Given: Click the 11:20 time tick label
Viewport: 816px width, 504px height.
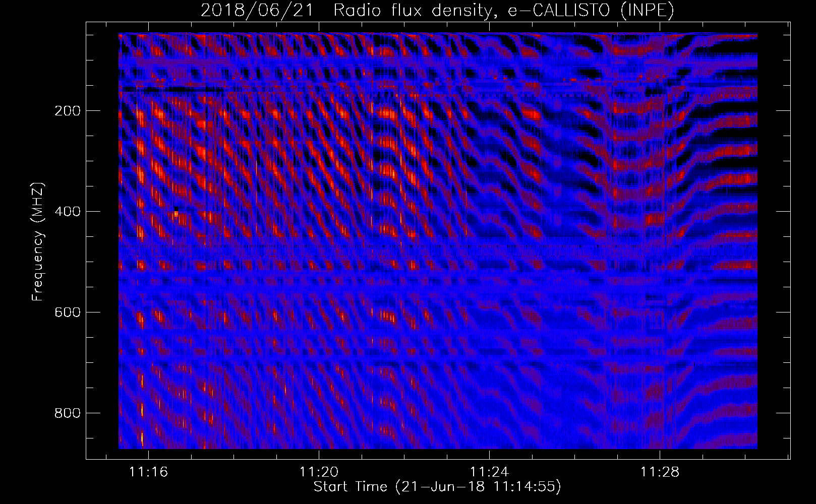Looking at the screenshot, I should tap(319, 472).
